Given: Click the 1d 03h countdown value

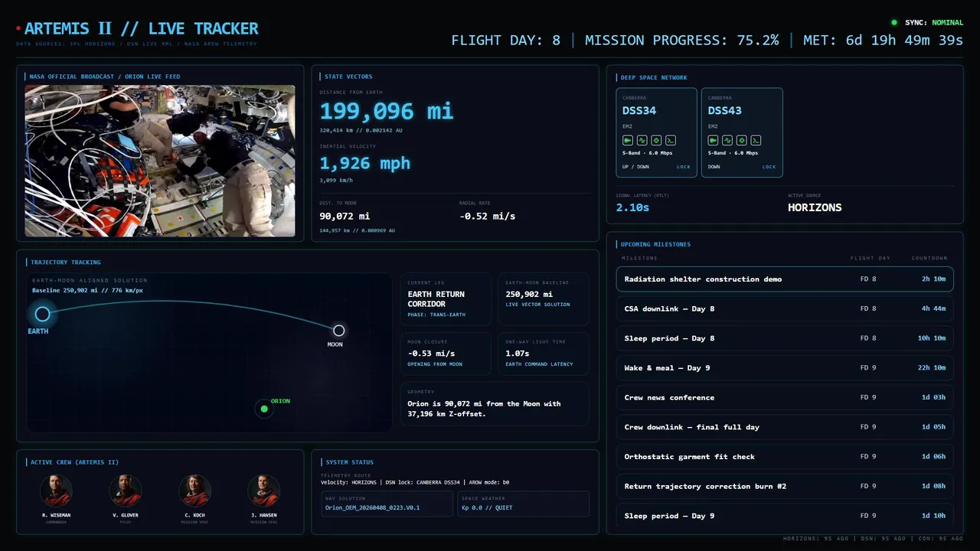Looking at the screenshot, I should coord(933,398).
